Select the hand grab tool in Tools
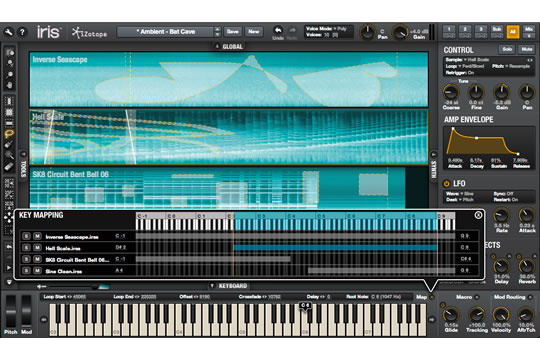 (10, 85)
